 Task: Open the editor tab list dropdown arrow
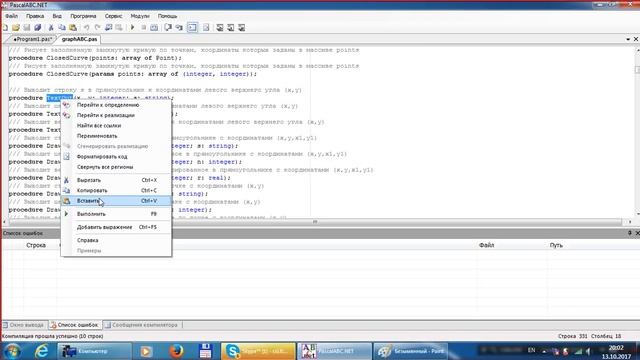click(x=628, y=39)
